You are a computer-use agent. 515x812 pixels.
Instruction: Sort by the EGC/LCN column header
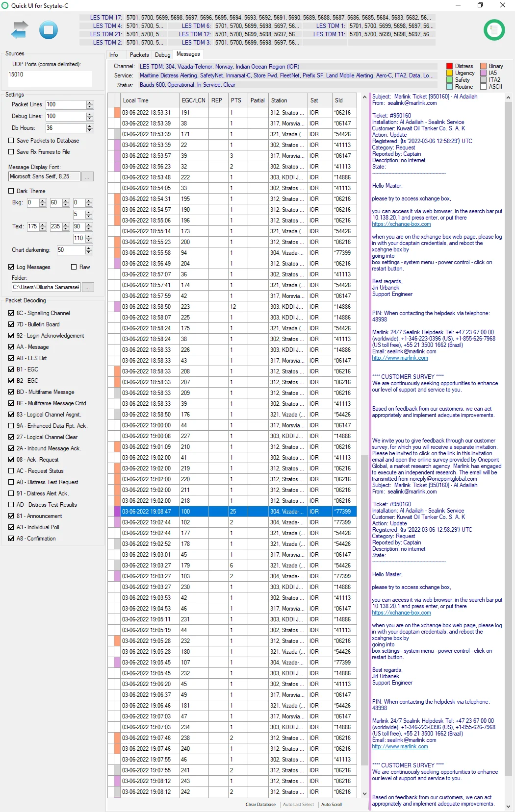click(194, 100)
